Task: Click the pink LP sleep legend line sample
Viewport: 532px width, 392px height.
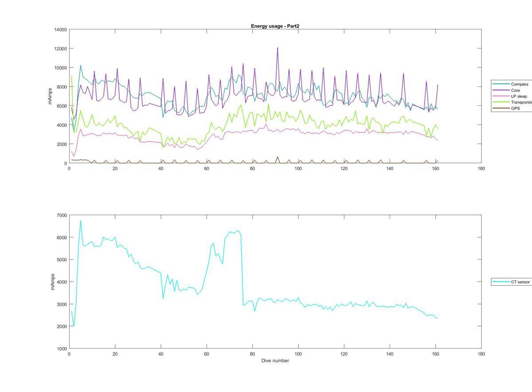Action: click(x=501, y=96)
